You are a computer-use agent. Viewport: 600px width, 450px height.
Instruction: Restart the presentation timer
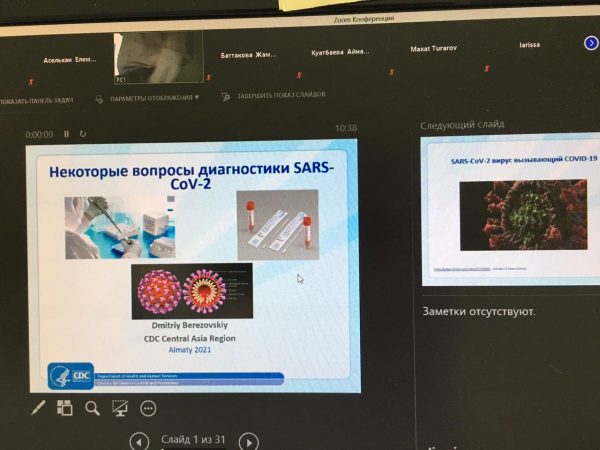[83, 134]
